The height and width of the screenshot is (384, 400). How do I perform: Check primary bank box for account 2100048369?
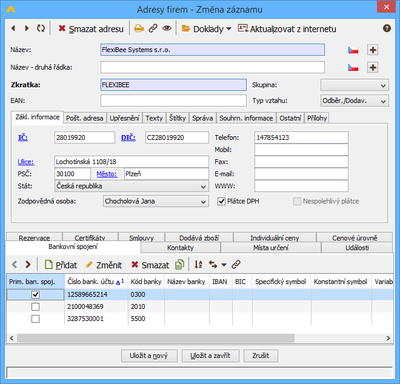[x=35, y=307]
